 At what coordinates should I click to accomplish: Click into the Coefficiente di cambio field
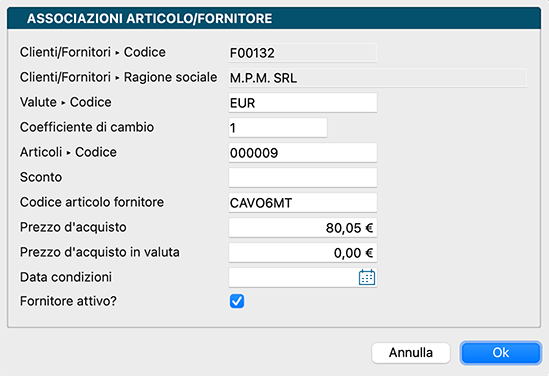[x=278, y=127]
